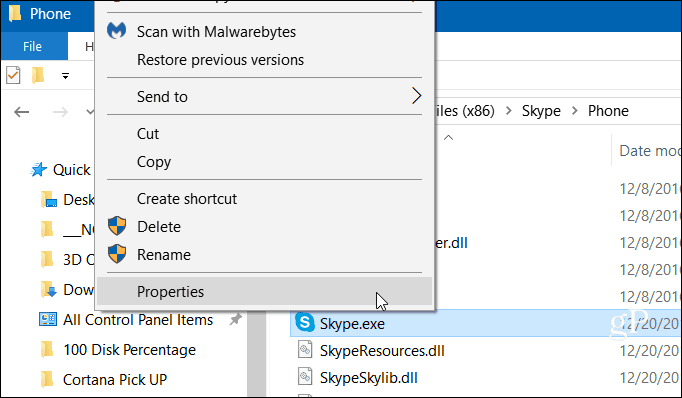Click the Quick access star icon
Screen dimensions: 682x398
[38, 170]
